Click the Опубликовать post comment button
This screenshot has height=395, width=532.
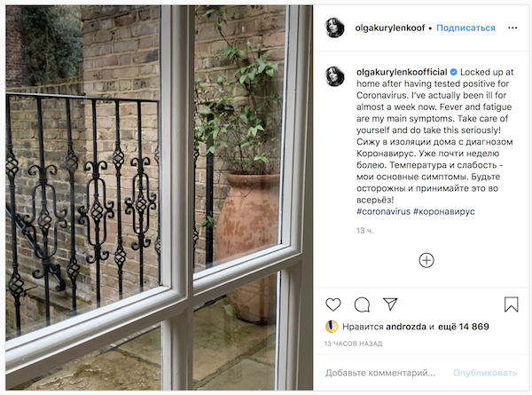tap(485, 373)
